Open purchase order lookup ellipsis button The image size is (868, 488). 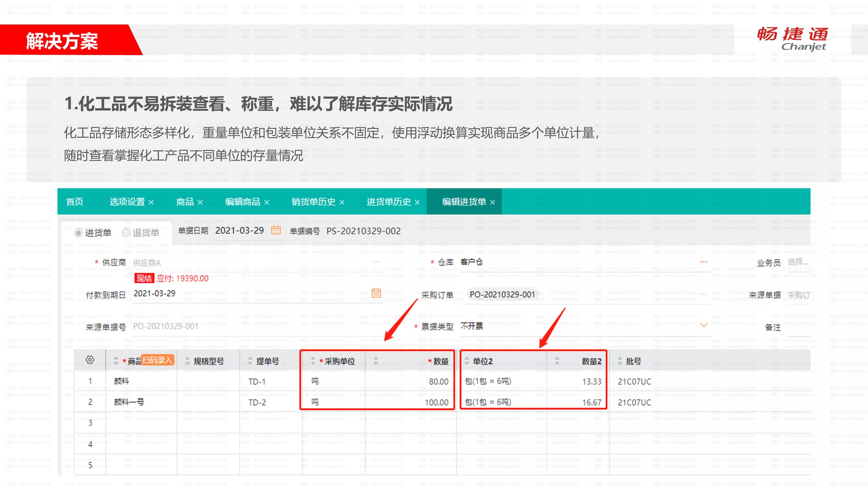(x=704, y=294)
